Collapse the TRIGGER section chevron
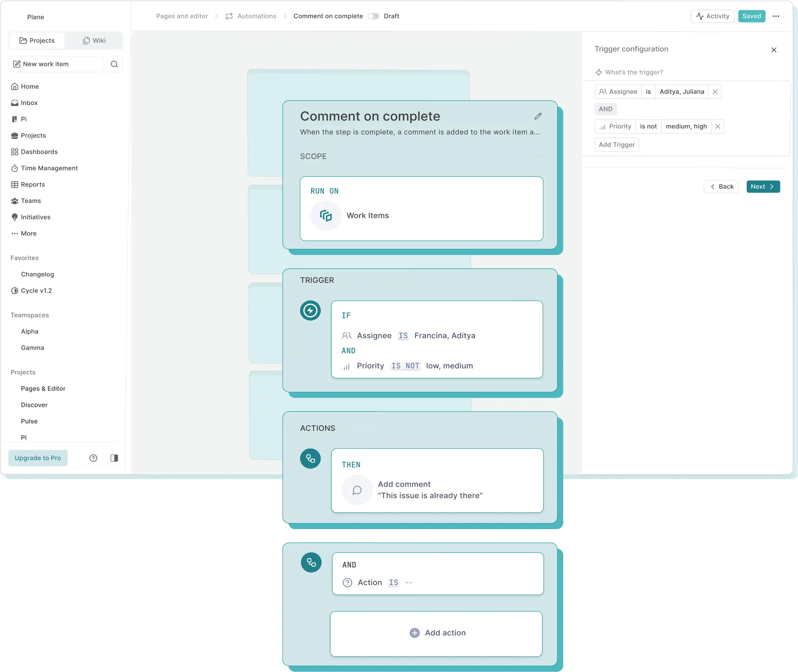The image size is (798, 672). coord(538,280)
